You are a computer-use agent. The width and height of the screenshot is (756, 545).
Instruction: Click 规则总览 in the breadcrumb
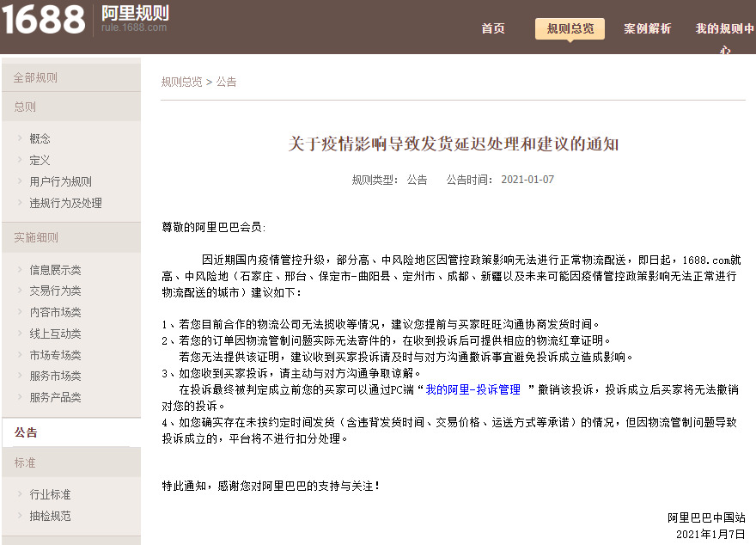coord(182,82)
